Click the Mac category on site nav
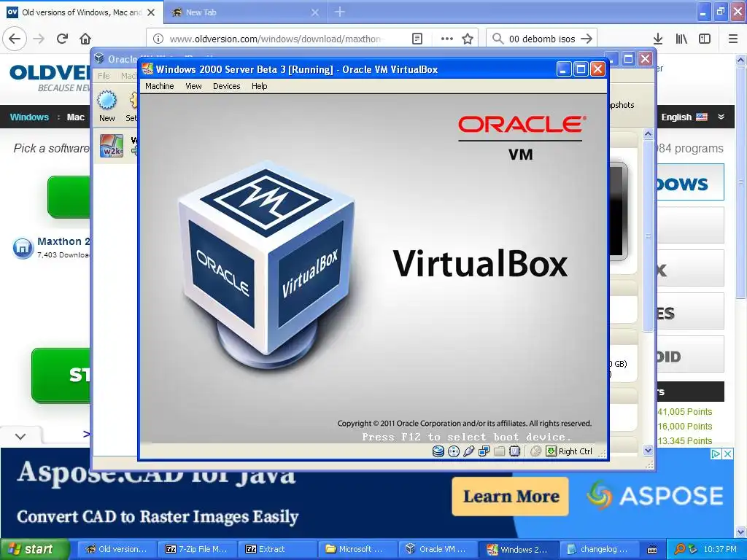The image size is (747, 560). 75,117
